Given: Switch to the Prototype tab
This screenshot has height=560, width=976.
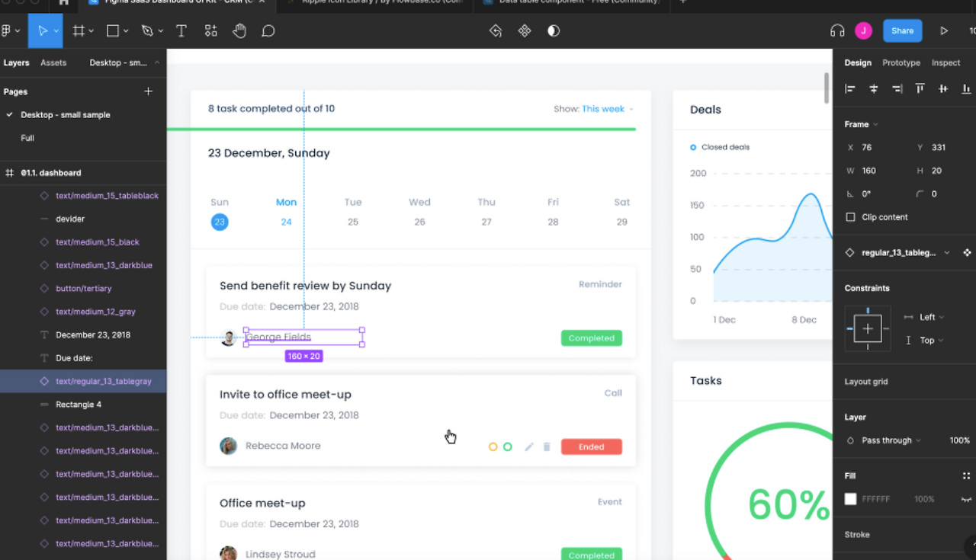Looking at the screenshot, I should [x=901, y=62].
